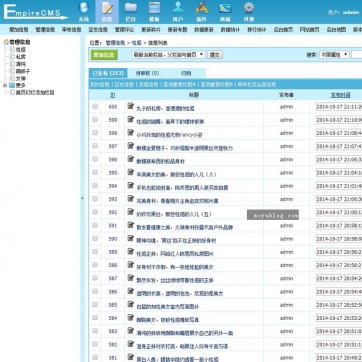Click the 提交 submit button
The image size is (362, 362).
[x=215, y=55]
